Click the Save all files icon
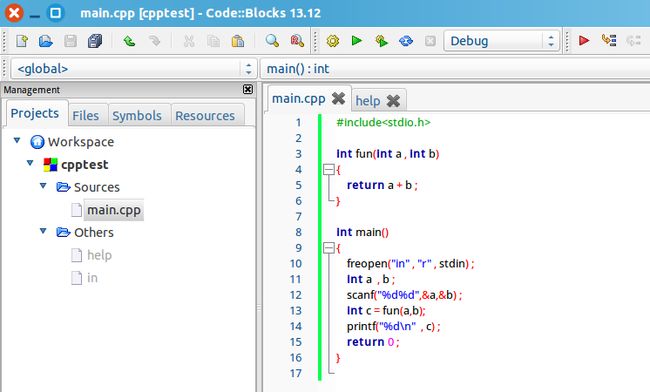The width and height of the screenshot is (650, 392). coord(95,41)
